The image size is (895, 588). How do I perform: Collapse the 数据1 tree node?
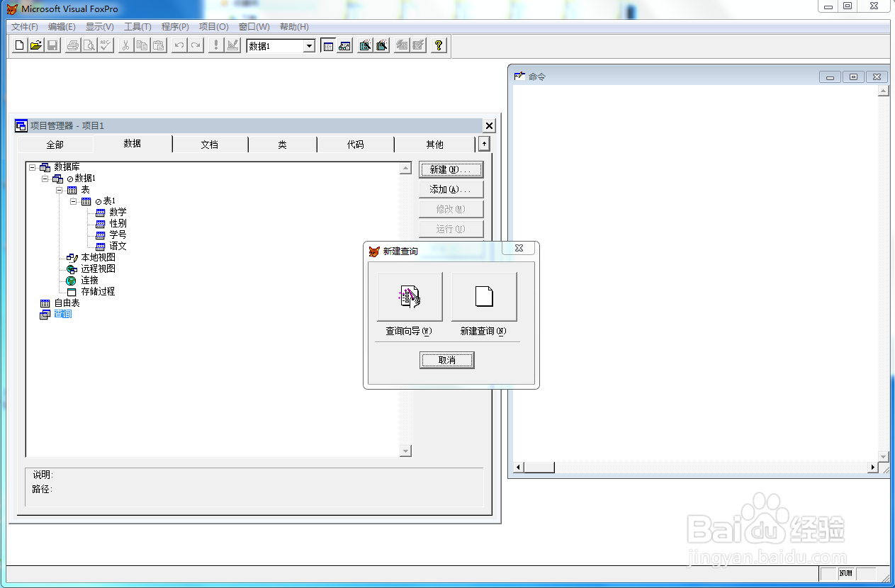pos(45,179)
